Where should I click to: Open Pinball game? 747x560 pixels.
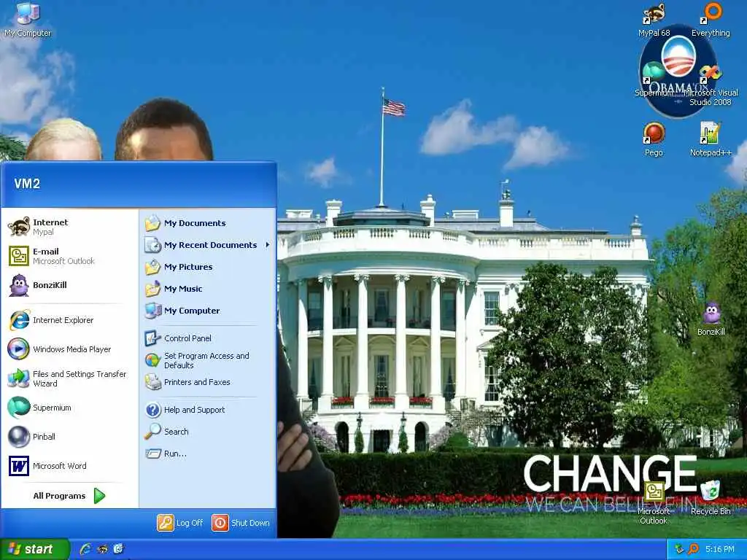pyautogui.click(x=69, y=437)
